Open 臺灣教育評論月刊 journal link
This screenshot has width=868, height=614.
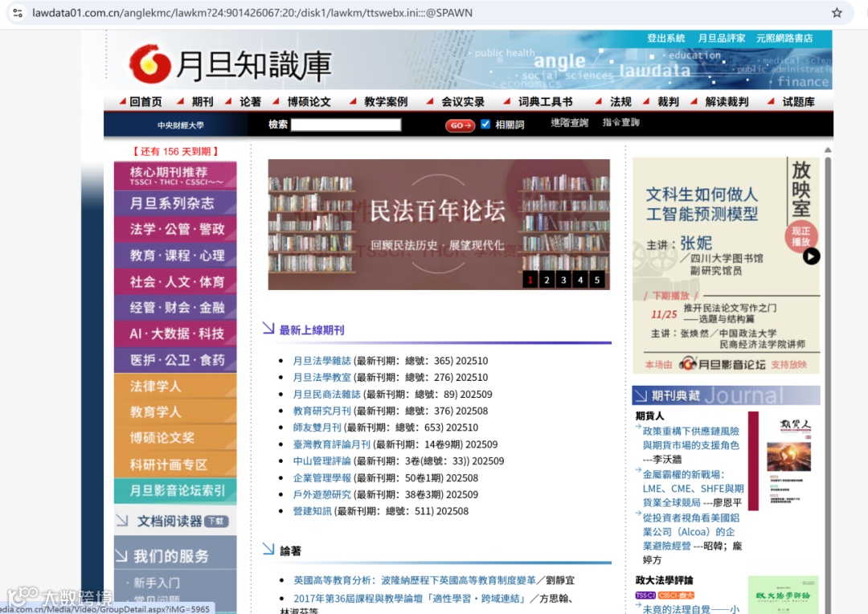(x=332, y=444)
